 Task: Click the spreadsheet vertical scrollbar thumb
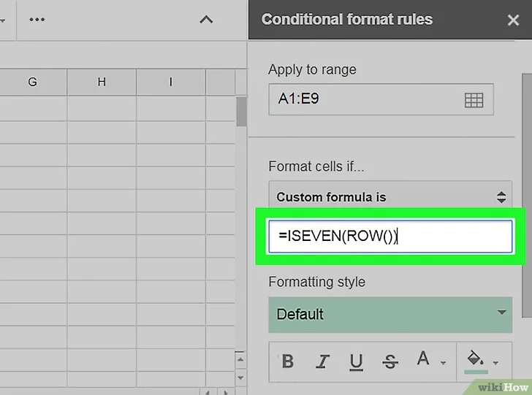(241, 112)
